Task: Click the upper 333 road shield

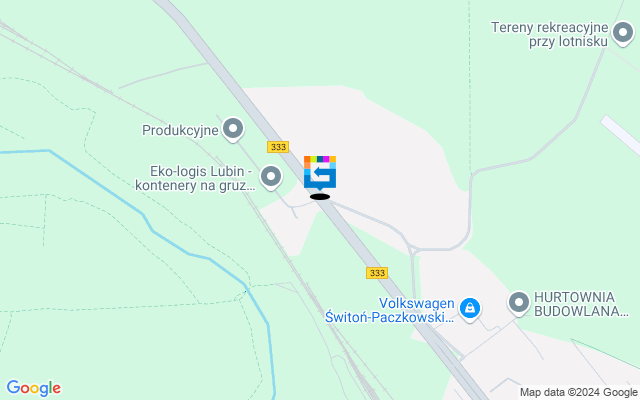Action: tap(278, 147)
